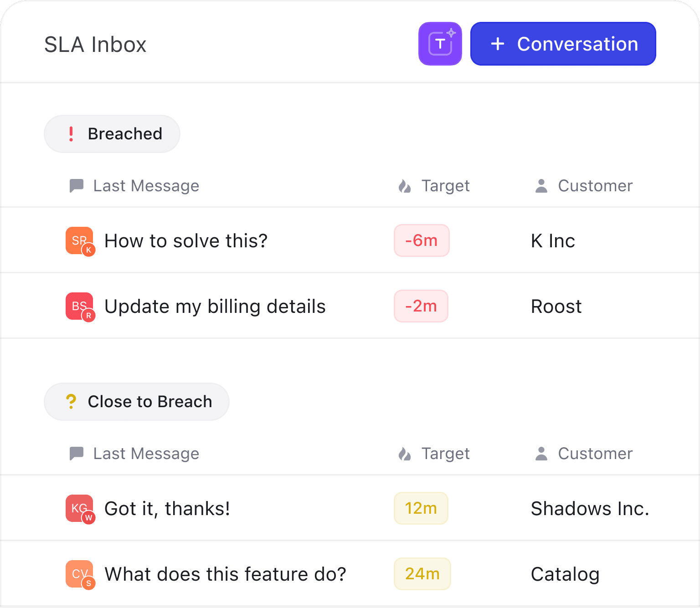Collapse the Breached group
This screenshot has width=700, height=608.
(112, 134)
